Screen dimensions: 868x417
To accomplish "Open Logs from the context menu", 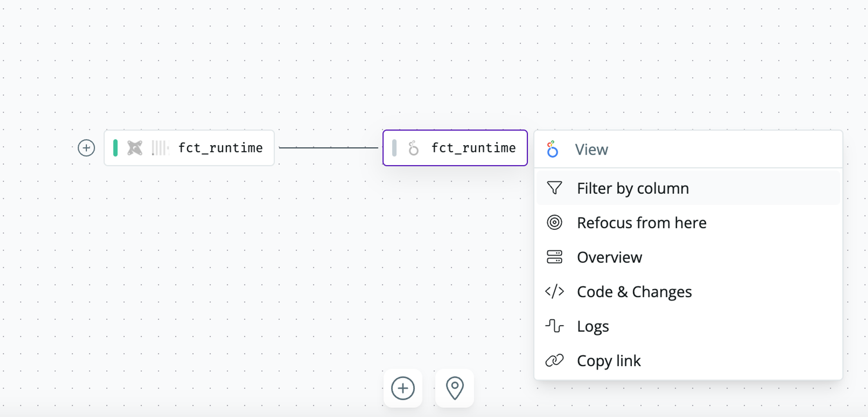I will [688, 326].
